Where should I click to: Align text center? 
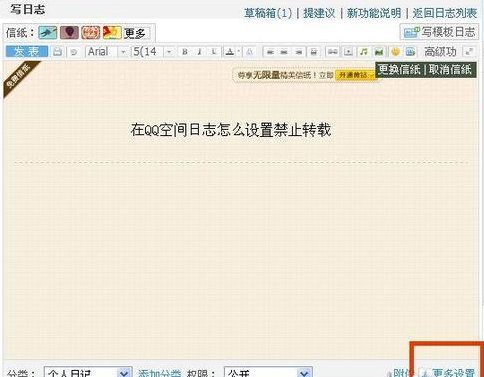coord(284,52)
